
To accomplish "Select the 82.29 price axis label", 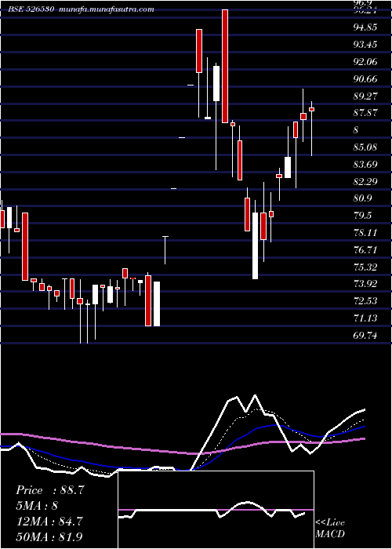I will tap(365, 181).
